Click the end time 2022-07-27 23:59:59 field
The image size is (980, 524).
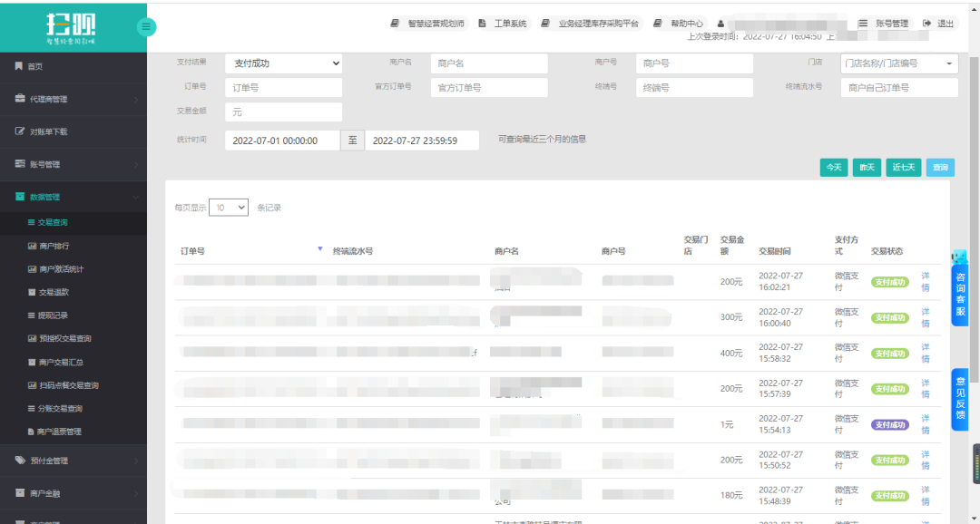422,141
